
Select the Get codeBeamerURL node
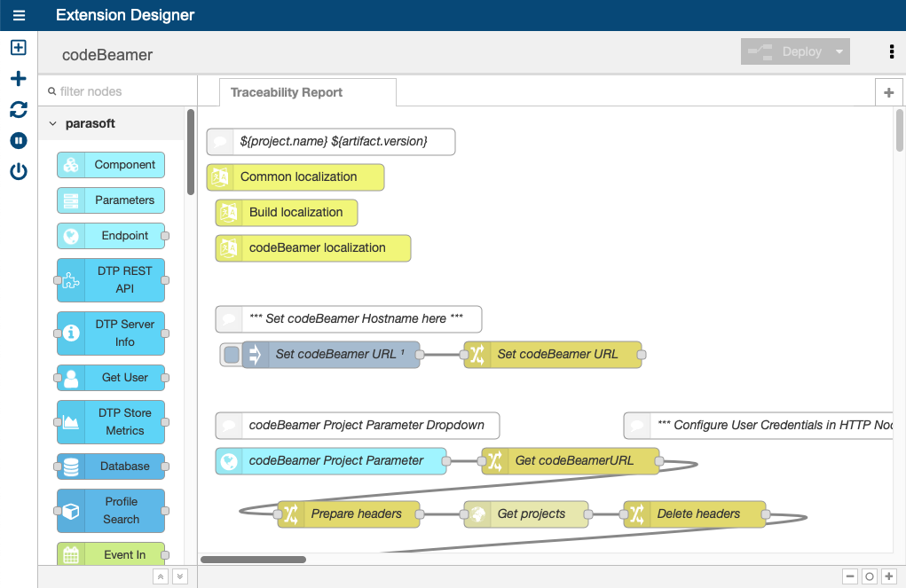(x=571, y=461)
